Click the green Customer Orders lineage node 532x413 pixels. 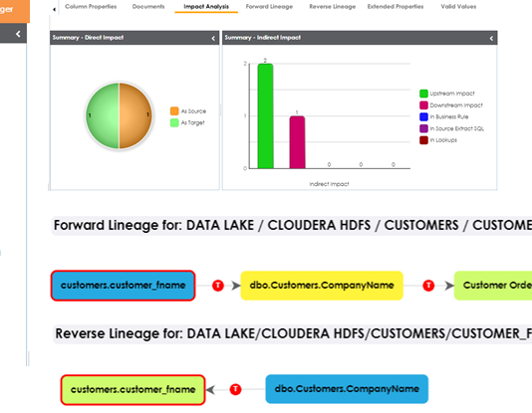click(493, 286)
